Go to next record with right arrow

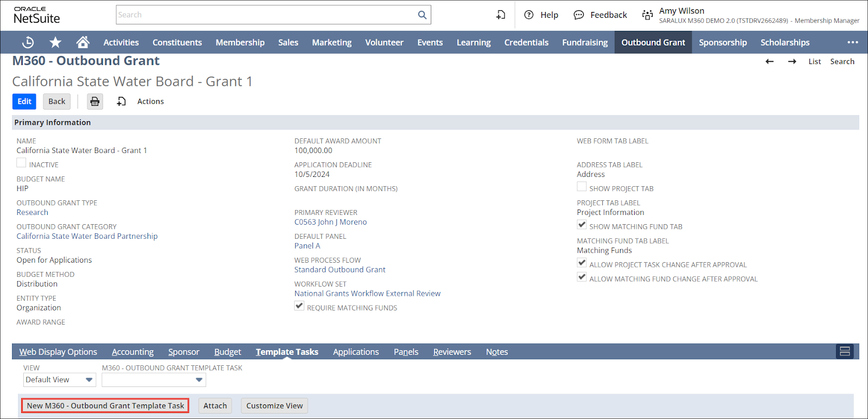click(792, 62)
